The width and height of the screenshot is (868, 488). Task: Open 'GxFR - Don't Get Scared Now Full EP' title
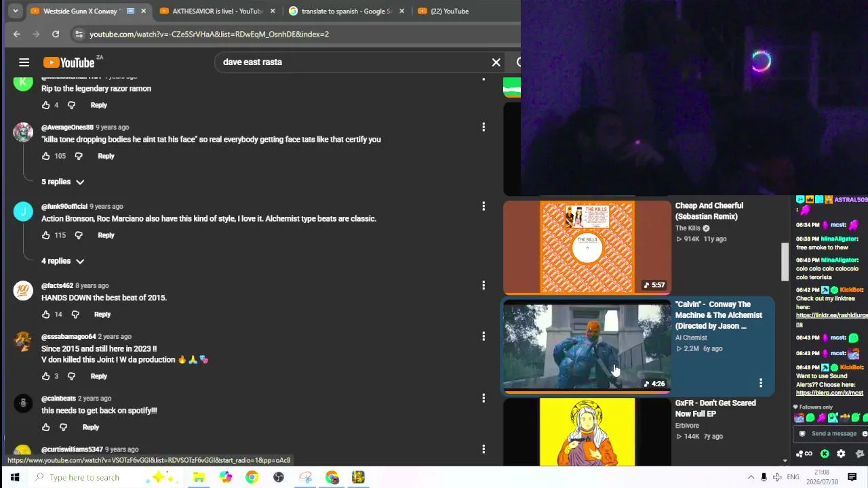[715, 408]
